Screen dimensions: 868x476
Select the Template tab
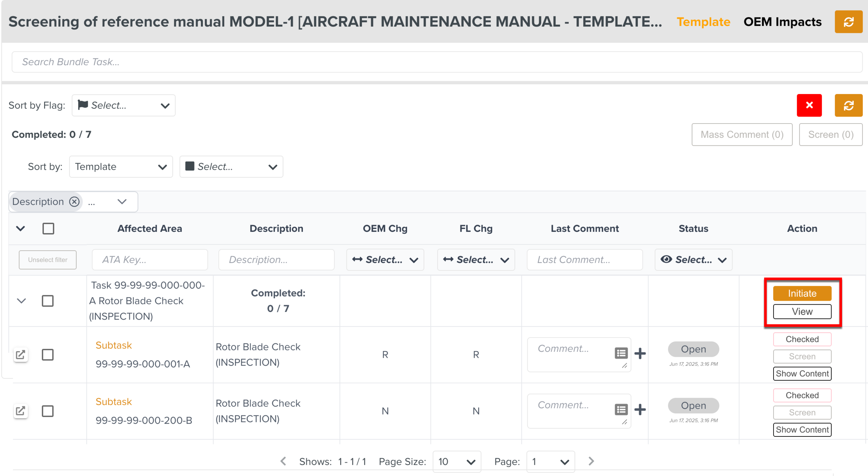[x=703, y=22]
